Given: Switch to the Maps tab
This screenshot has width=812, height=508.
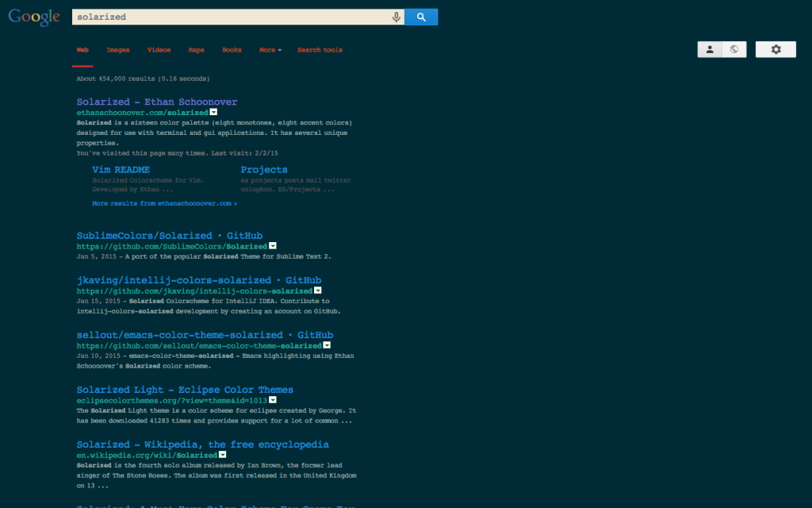Looking at the screenshot, I should 197,50.
